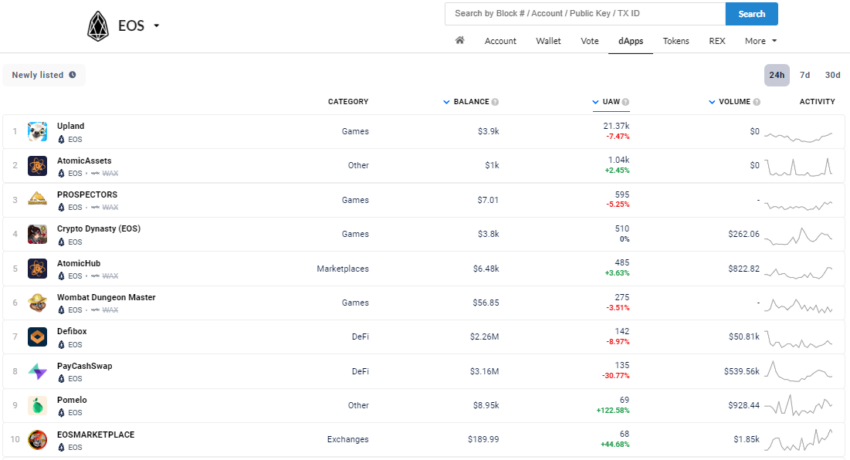The width and height of the screenshot is (850, 460).
Task: Click 21.37k UAW value for Upland
Action: point(616,126)
